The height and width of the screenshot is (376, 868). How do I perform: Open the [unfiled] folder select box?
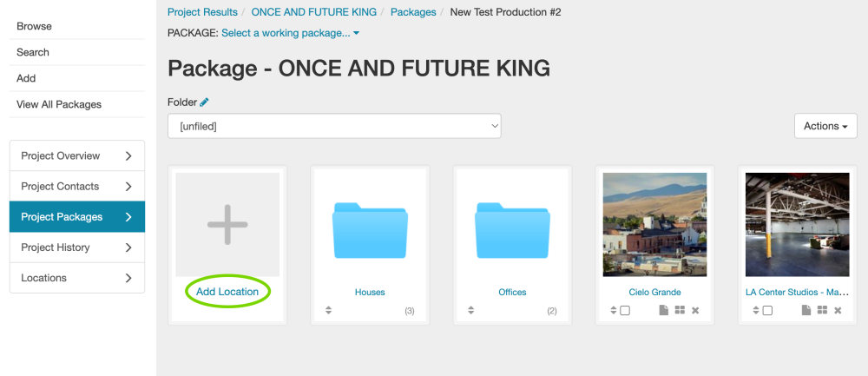point(334,126)
